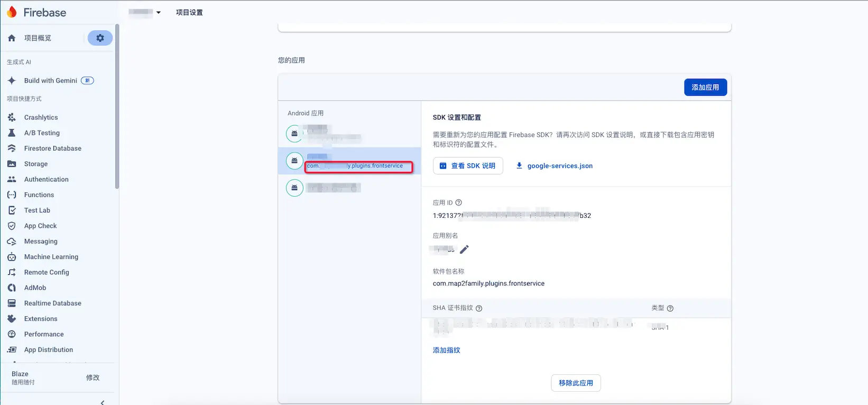Click help icon next to 应用 ID
Image resolution: width=868 pixels, height=405 pixels.
pyautogui.click(x=459, y=202)
